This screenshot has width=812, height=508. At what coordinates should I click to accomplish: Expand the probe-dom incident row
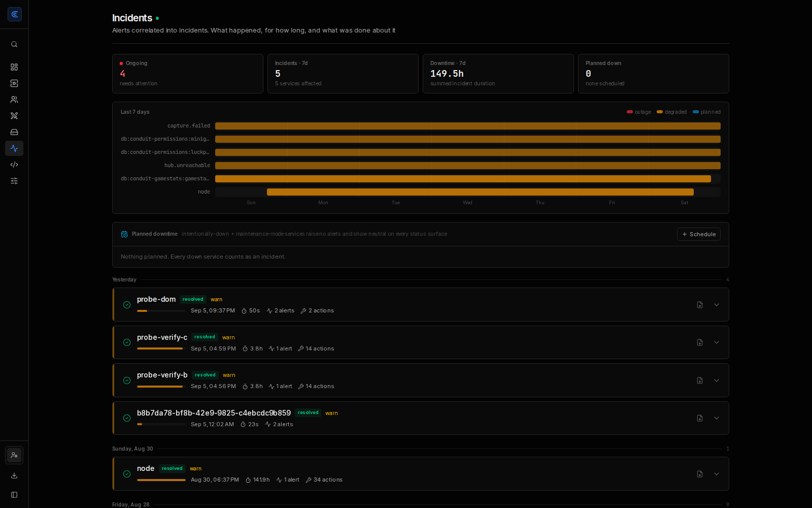717,305
